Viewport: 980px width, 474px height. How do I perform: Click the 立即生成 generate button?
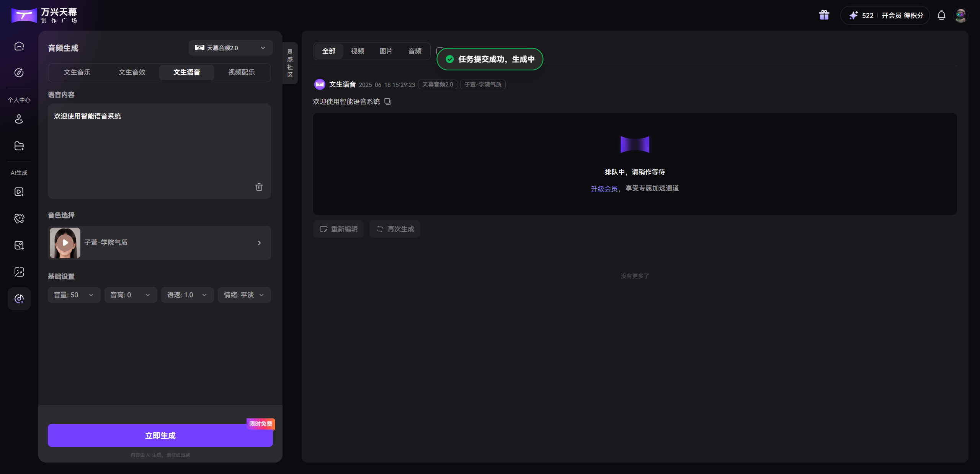pos(160,435)
